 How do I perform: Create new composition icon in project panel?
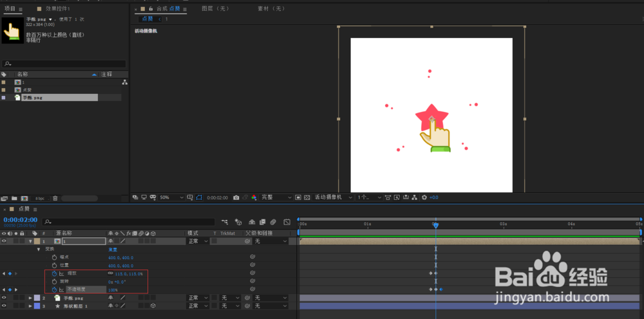click(24, 199)
